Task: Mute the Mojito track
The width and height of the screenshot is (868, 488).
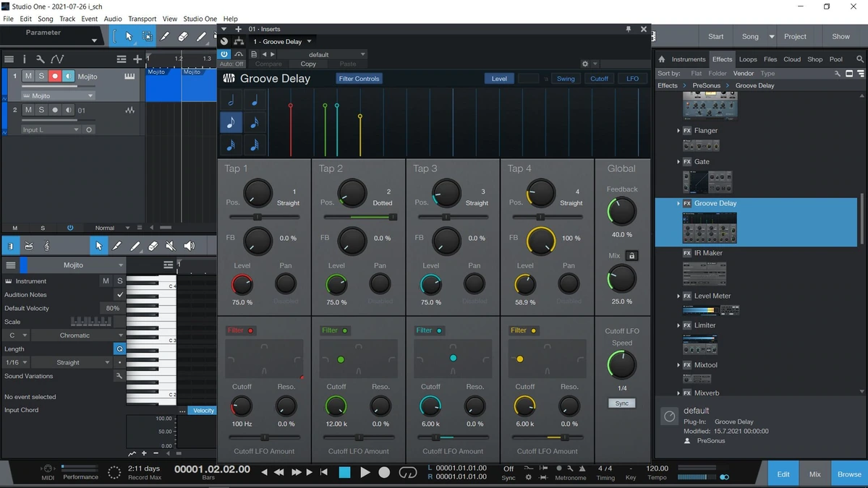Action: coord(28,76)
